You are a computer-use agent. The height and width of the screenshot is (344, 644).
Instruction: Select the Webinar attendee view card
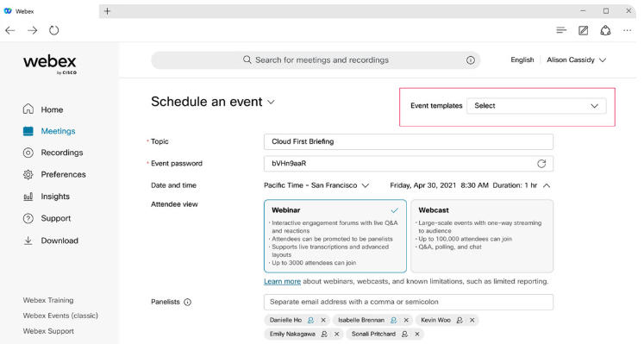coord(335,236)
